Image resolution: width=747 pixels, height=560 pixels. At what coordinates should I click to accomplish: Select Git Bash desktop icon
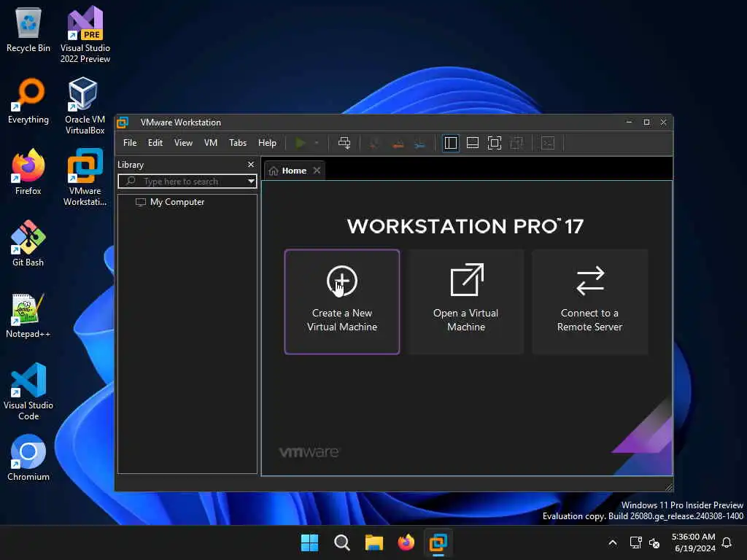[28, 244]
